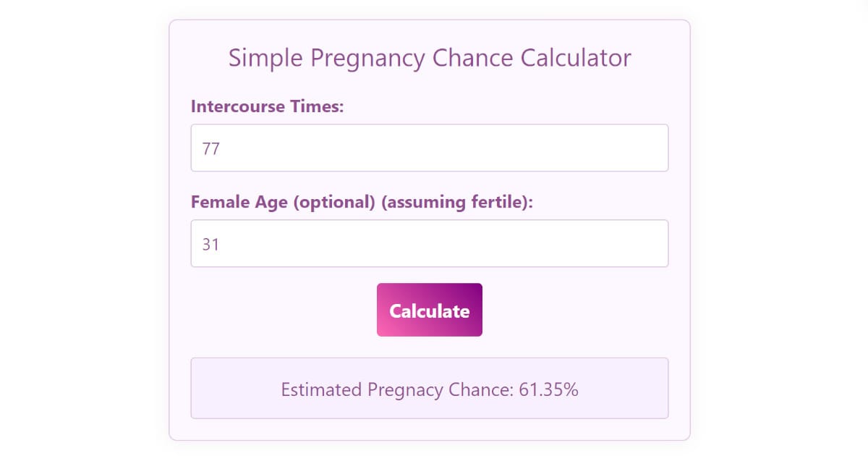The image size is (868, 456).
Task: Click the 'Intercourse Times:' label
Action: (267, 106)
